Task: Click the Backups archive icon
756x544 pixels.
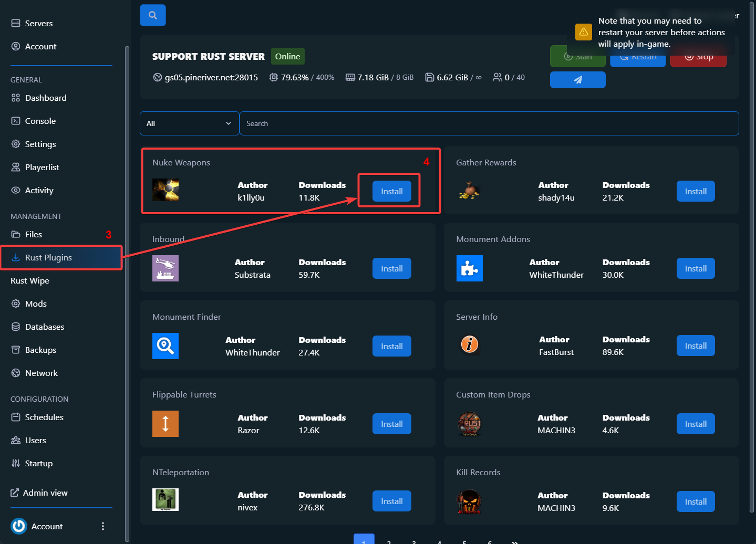Action: (16, 350)
